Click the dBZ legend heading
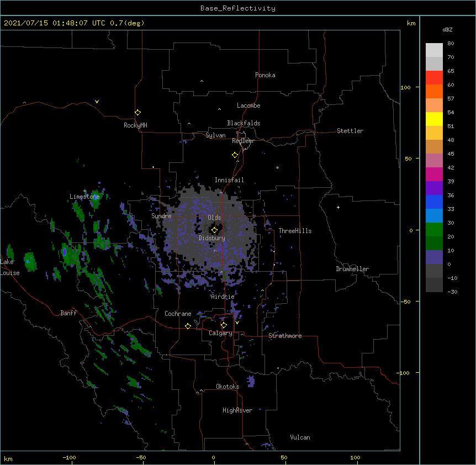The image size is (476, 465). (447, 30)
